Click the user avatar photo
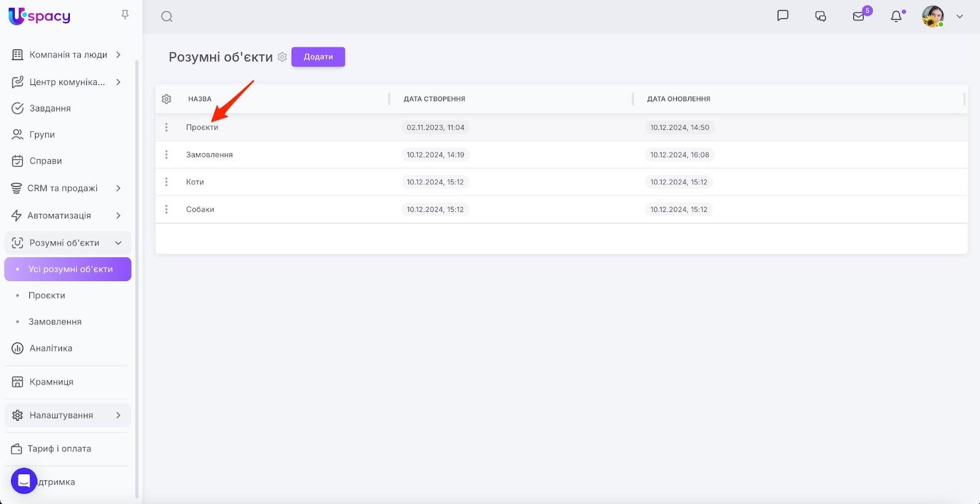The width and height of the screenshot is (980, 504). (932, 17)
